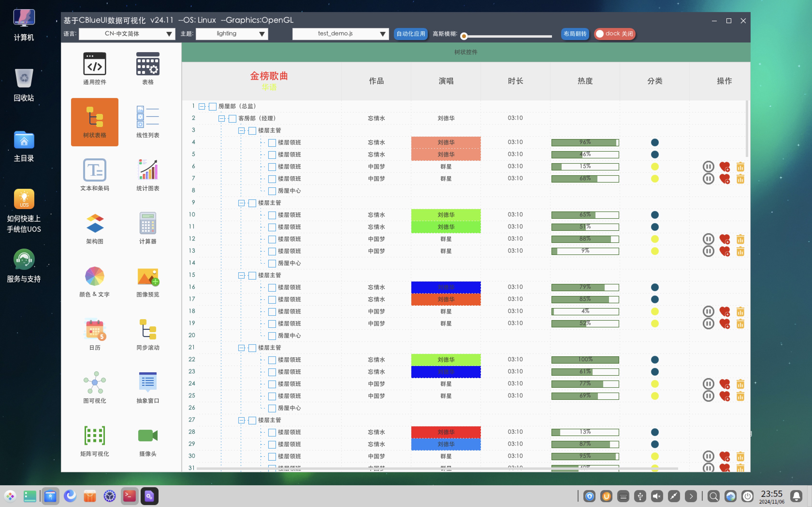Check the 客房部（经理） checkbox
The image size is (812, 507).
point(232,119)
